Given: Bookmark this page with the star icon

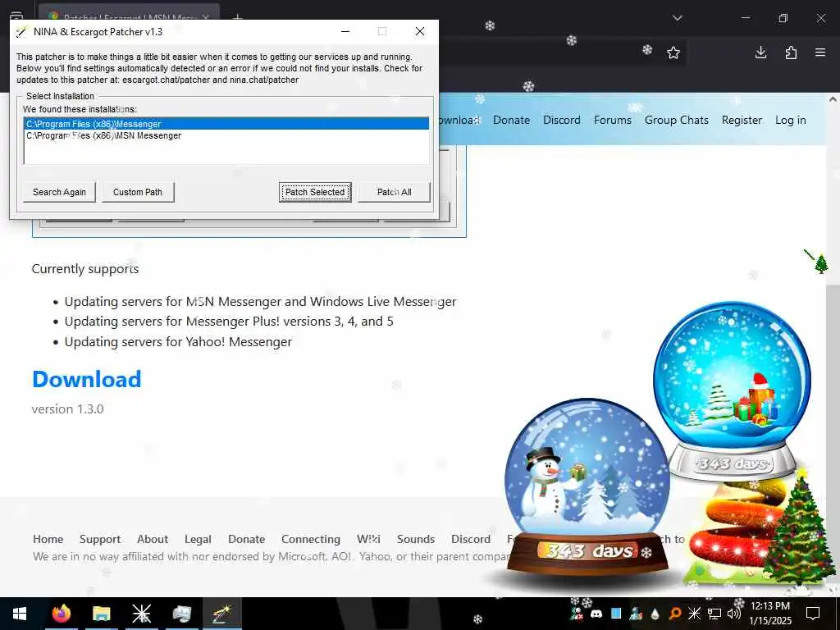Looking at the screenshot, I should pyautogui.click(x=673, y=52).
